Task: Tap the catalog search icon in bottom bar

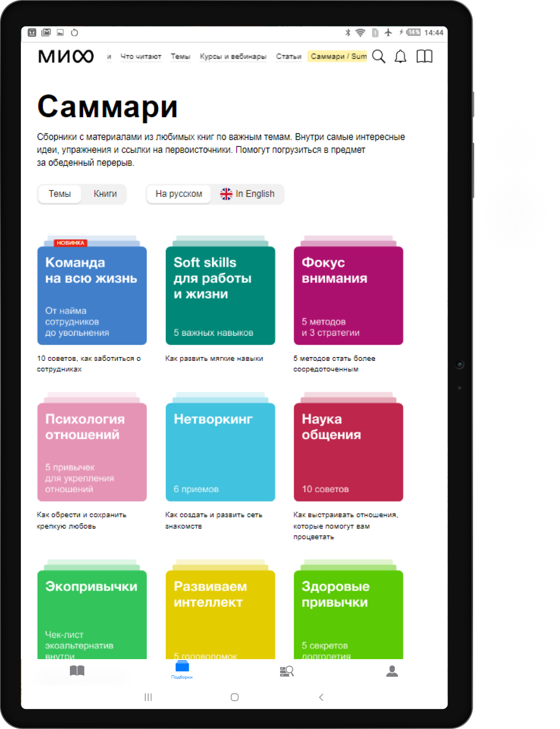Action: click(287, 671)
